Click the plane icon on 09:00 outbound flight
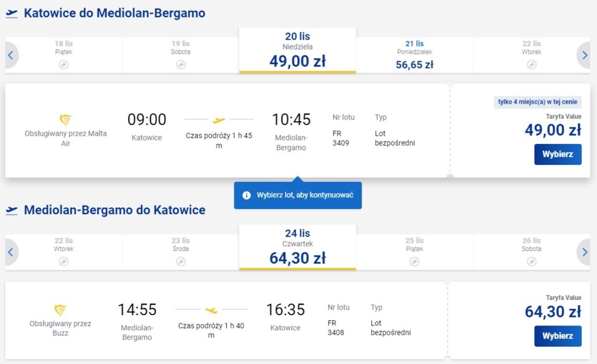This screenshot has height=364, width=597. 219,121
